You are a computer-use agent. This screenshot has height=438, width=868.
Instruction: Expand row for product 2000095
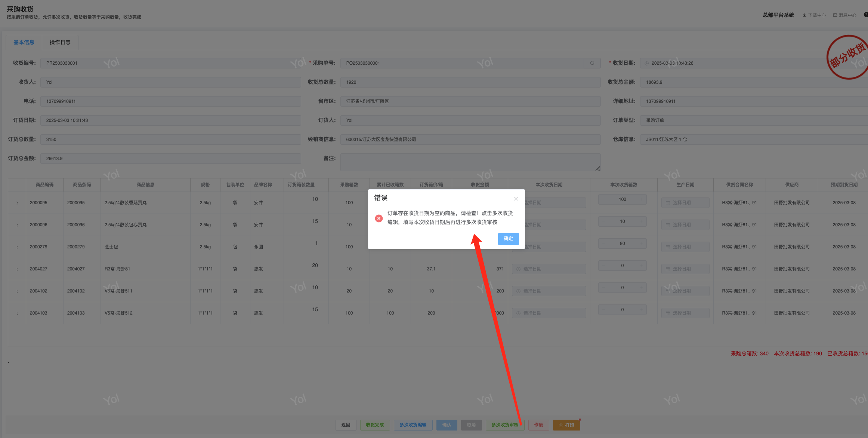coord(17,203)
